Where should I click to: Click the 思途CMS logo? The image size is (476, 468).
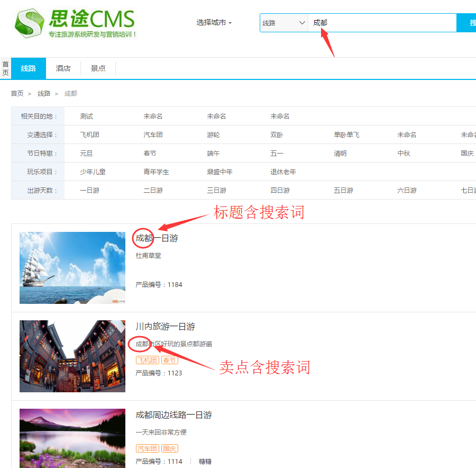(x=74, y=23)
